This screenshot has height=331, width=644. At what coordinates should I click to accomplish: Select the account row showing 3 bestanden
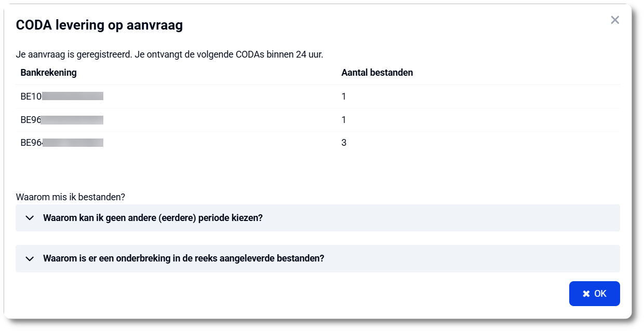tap(62, 143)
